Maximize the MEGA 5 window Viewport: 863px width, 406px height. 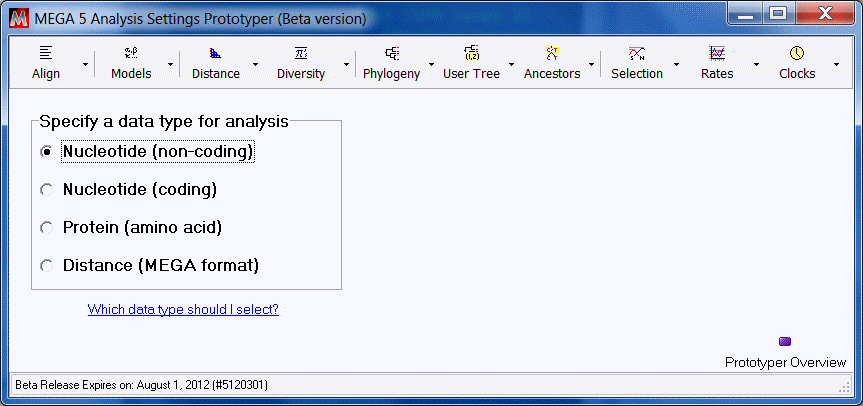[x=777, y=15]
